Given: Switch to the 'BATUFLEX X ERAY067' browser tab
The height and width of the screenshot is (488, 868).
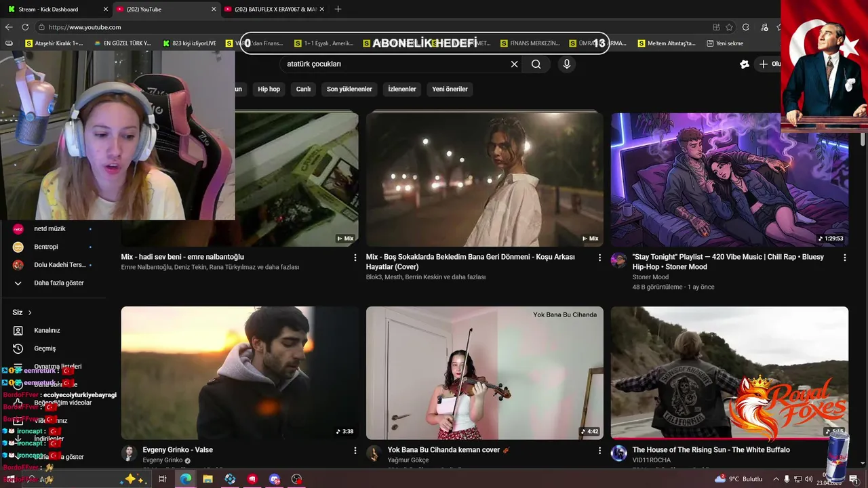Looking at the screenshot, I should pos(273,9).
